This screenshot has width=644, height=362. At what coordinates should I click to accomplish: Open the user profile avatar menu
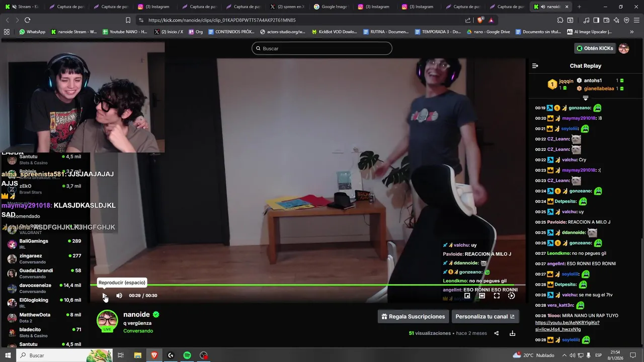(624, 48)
